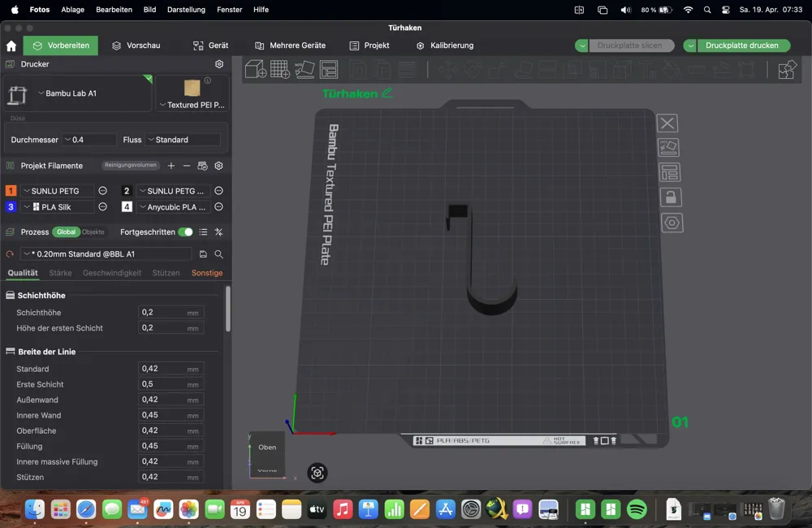Viewport: 812px width, 528px height.
Task: Open printer settings gear beside Drucker
Action: tap(219, 63)
